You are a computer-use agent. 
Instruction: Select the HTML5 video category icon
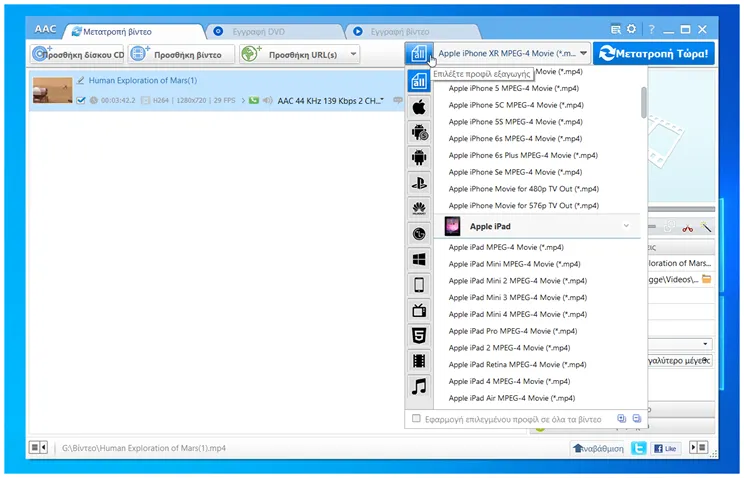tap(419, 335)
